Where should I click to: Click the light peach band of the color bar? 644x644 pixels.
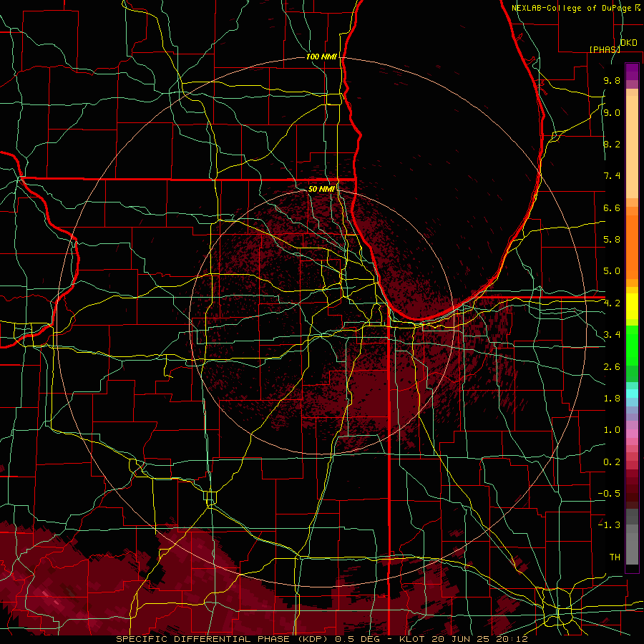tap(632, 147)
